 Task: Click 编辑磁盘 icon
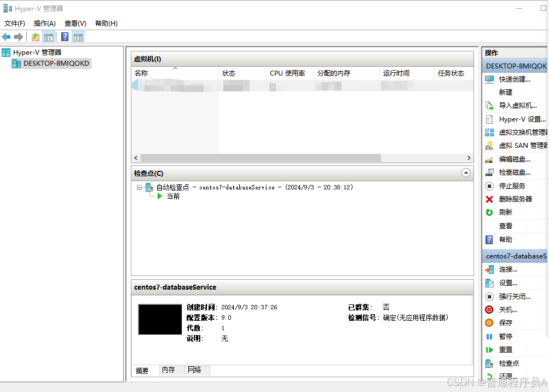tap(489, 159)
